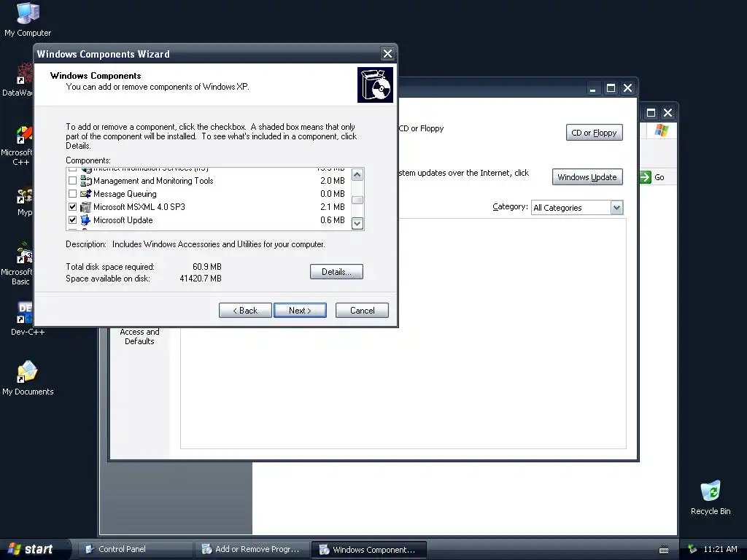747x560 pixels.
Task: Close the rearmost Control Panel window
Action: 668,113
